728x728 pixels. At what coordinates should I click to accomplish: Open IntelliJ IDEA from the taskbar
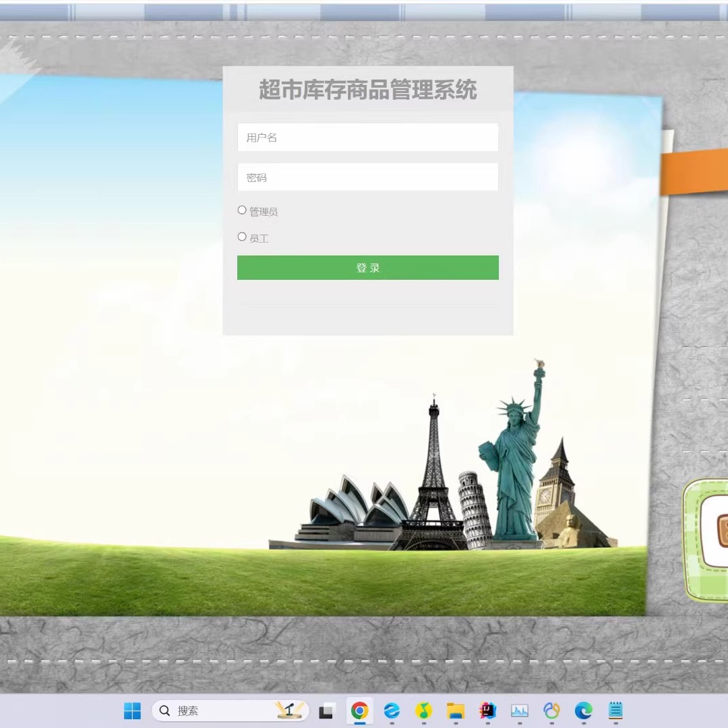pos(487,711)
